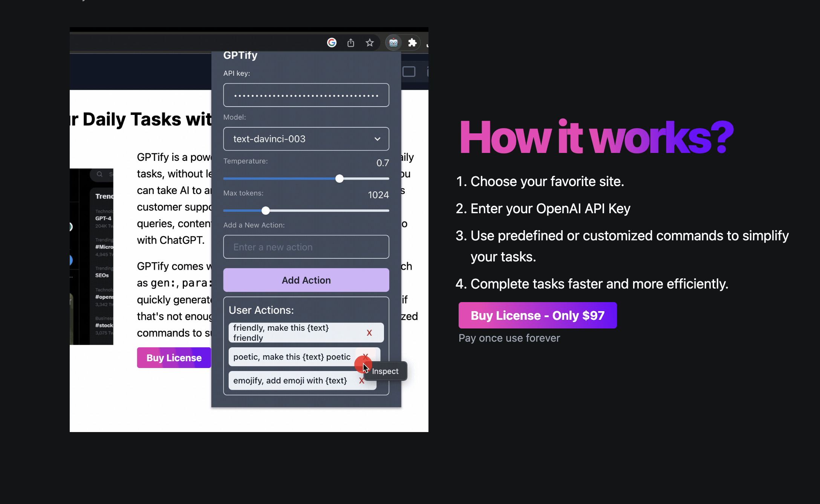
Task: Click the Temperature value 0.7
Action: (382, 163)
